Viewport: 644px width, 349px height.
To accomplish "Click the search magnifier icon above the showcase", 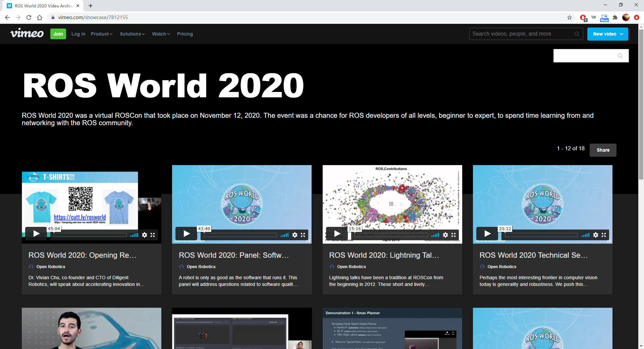I will coord(620,55).
